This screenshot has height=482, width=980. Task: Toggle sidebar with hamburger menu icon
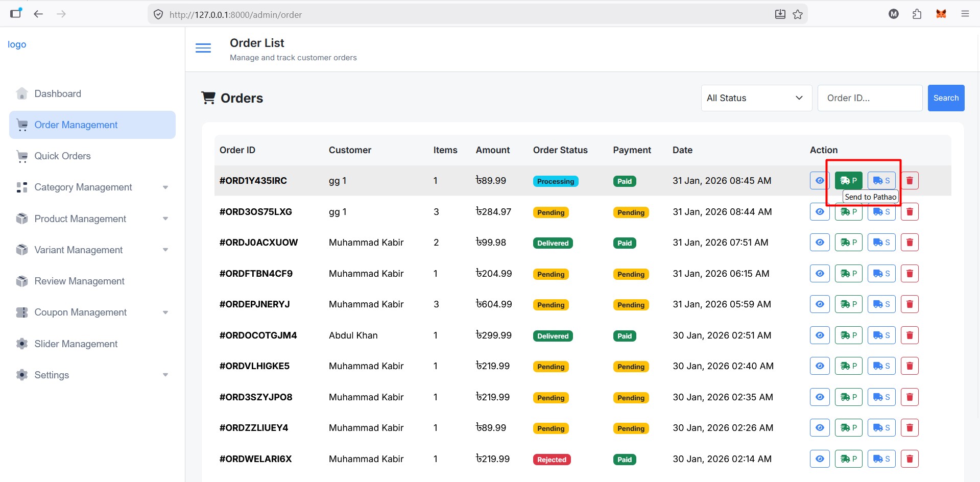pos(203,49)
